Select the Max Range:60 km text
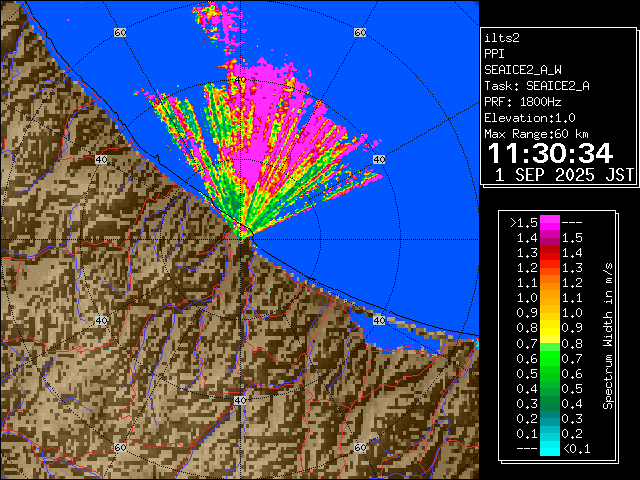The width and height of the screenshot is (640, 480). 536,134
